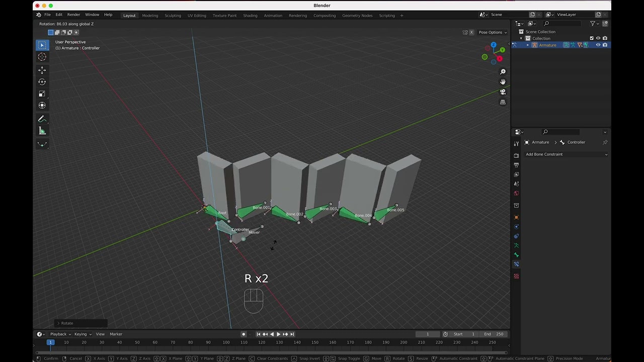This screenshot has width=644, height=362.
Task: Pin the properties editor context
Action: tap(605, 142)
